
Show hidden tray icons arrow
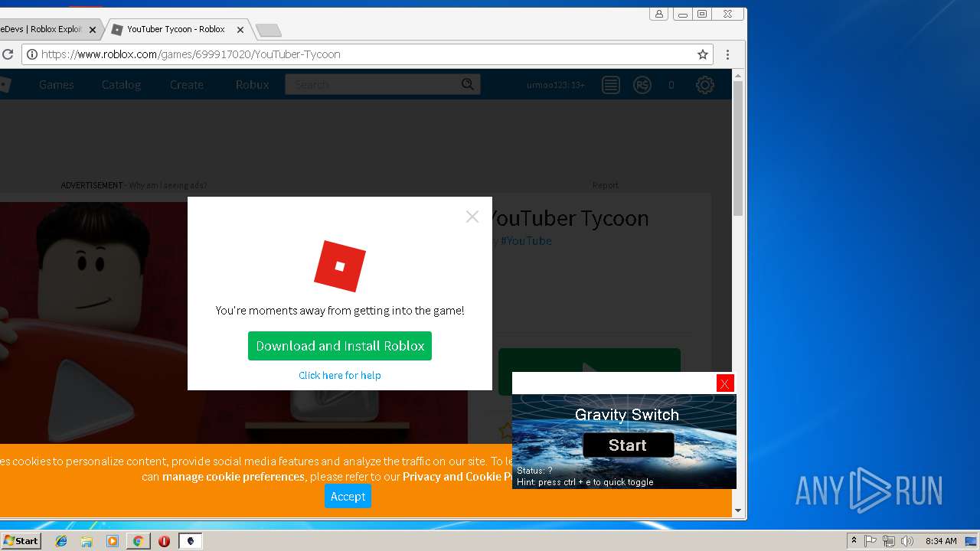(854, 541)
